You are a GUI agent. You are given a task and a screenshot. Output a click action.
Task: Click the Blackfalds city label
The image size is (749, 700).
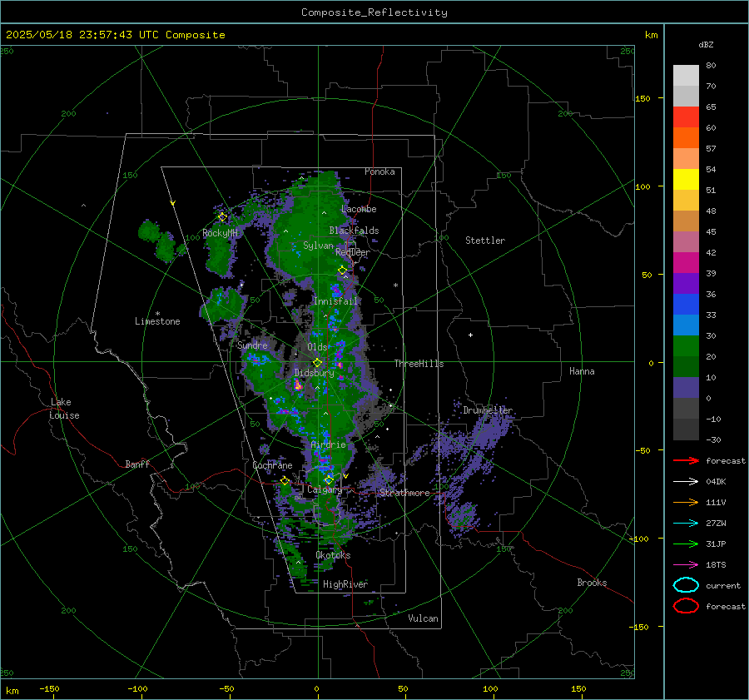(x=354, y=231)
